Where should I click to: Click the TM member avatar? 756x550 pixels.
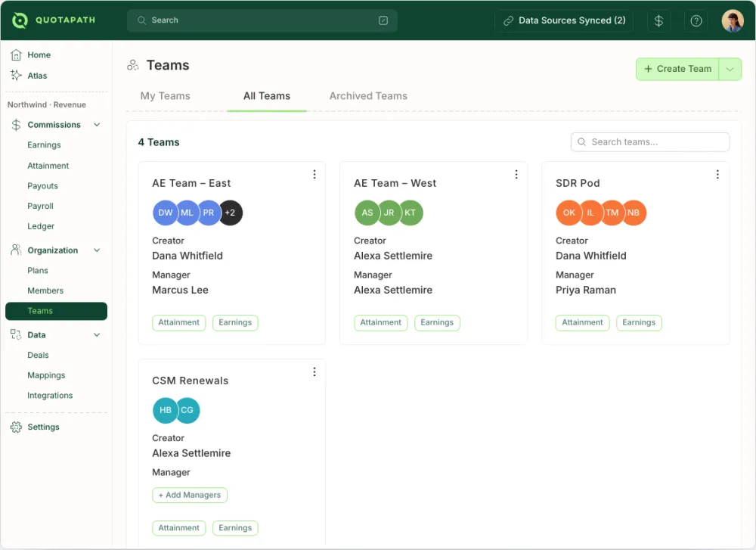click(x=612, y=213)
